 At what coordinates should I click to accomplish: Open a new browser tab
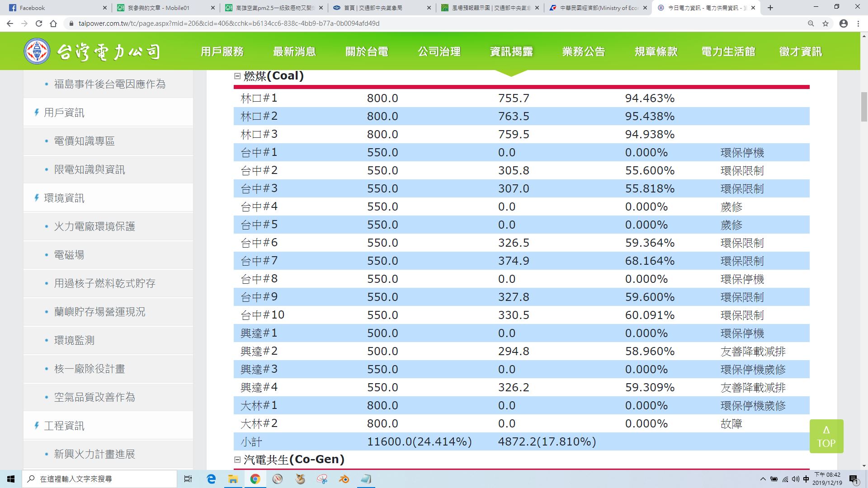(x=770, y=8)
